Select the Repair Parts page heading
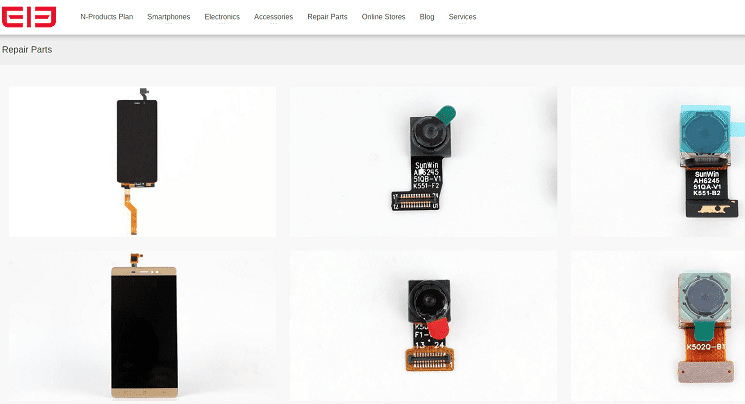 point(27,49)
